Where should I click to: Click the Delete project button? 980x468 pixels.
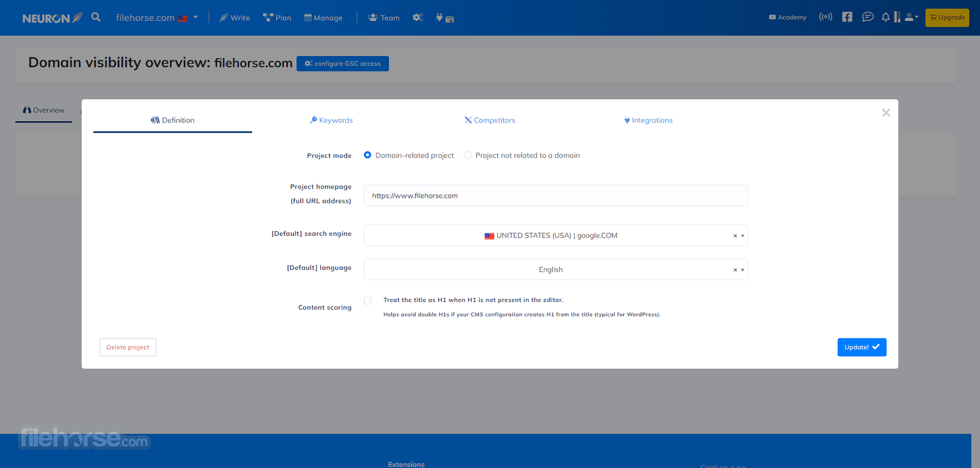pyautogui.click(x=128, y=347)
